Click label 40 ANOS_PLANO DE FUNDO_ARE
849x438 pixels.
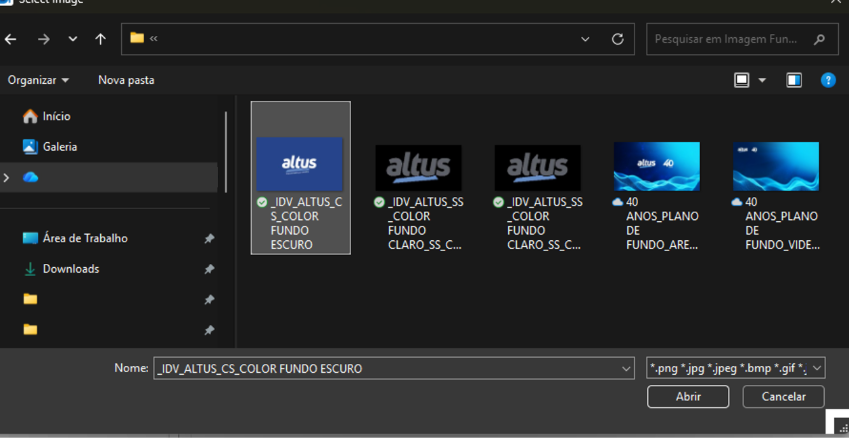(662, 224)
